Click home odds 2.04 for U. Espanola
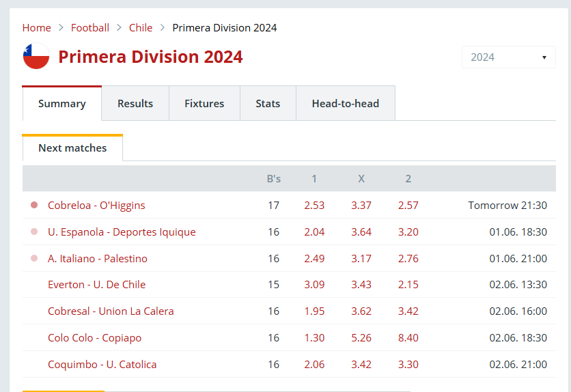This screenshot has height=392, width=571. click(x=314, y=232)
